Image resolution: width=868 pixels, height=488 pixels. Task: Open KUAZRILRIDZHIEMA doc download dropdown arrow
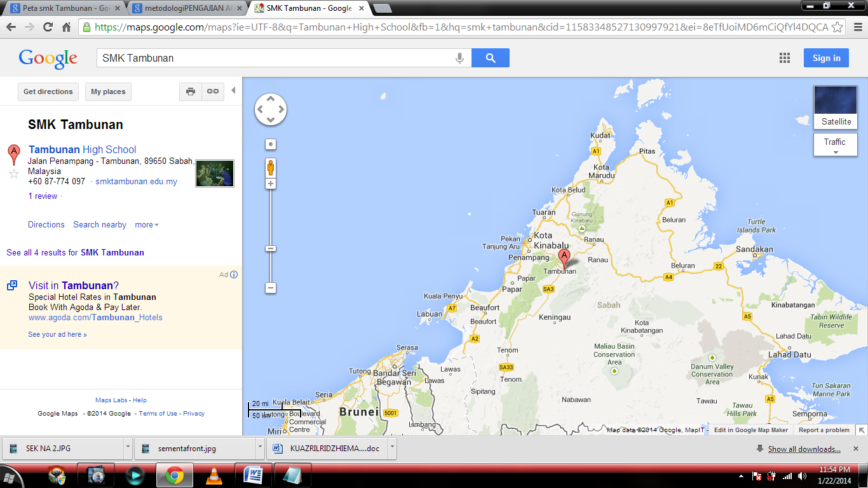coord(391,448)
